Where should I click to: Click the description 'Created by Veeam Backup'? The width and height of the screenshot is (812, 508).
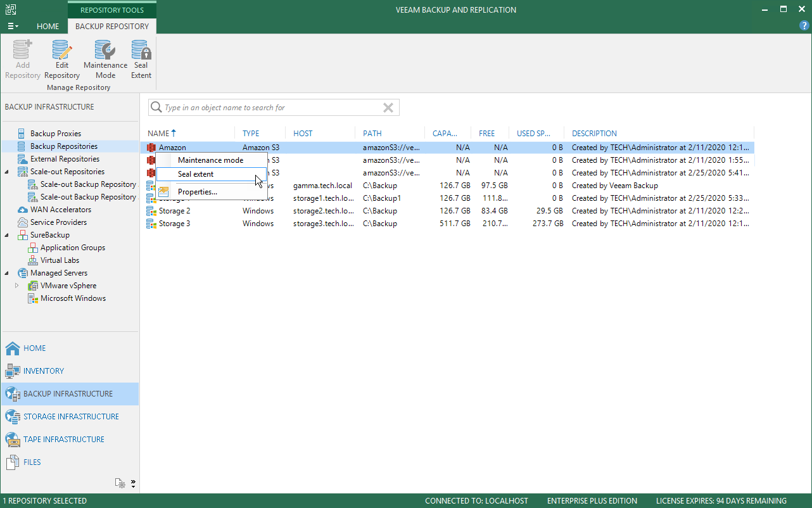pyautogui.click(x=615, y=186)
